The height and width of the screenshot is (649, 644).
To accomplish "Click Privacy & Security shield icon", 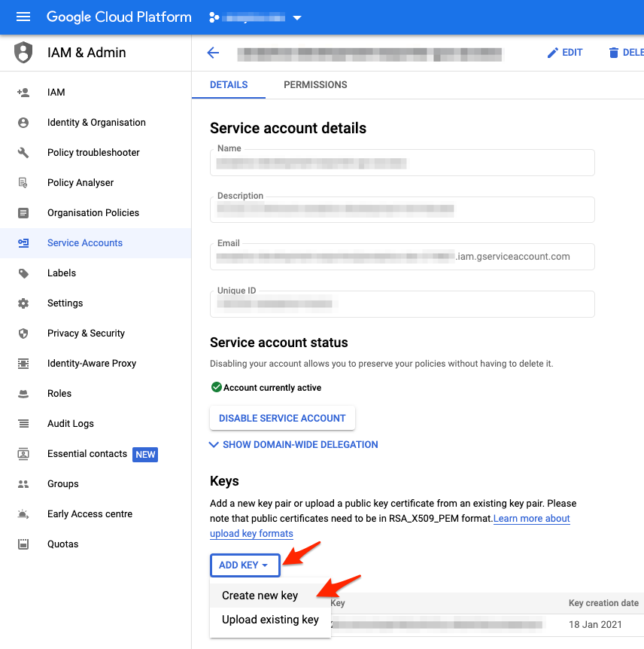I will [23, 334].
